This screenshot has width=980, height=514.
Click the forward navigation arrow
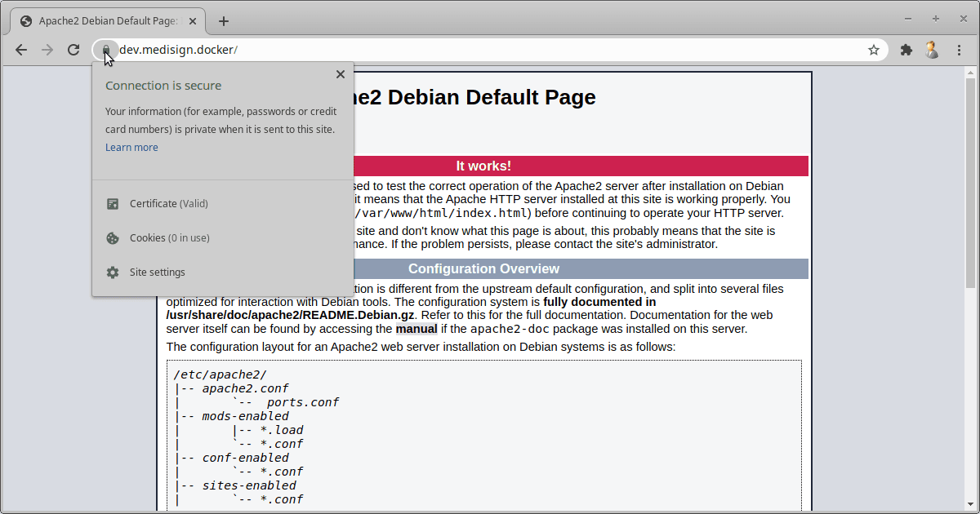(47, 50)
